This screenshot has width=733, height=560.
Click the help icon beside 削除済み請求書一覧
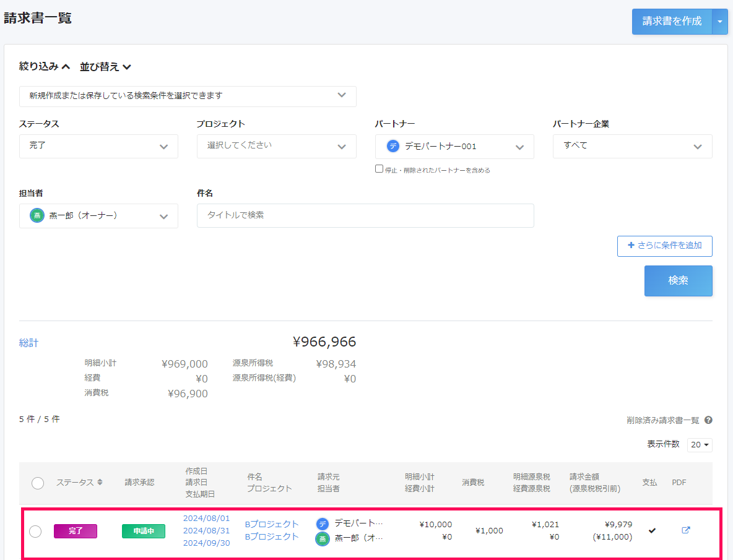pos(708,420)
